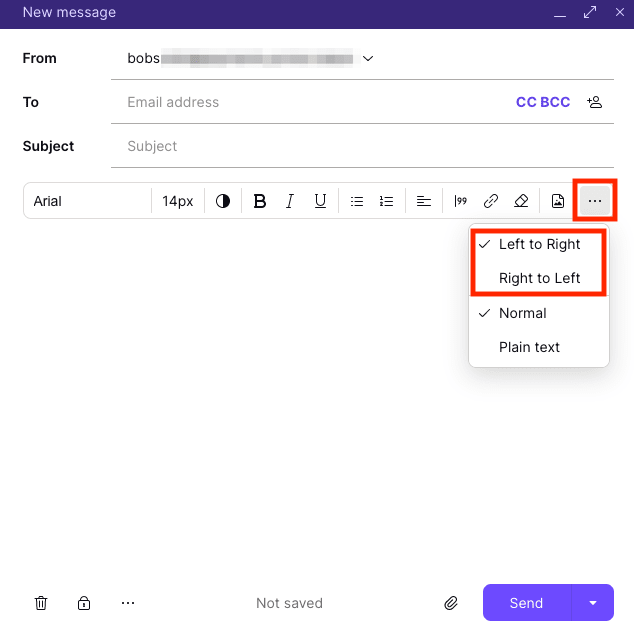Viewport: 634px width, 633px height.
Task: Minimize the New message composer
Action: [x=560, y=14]
